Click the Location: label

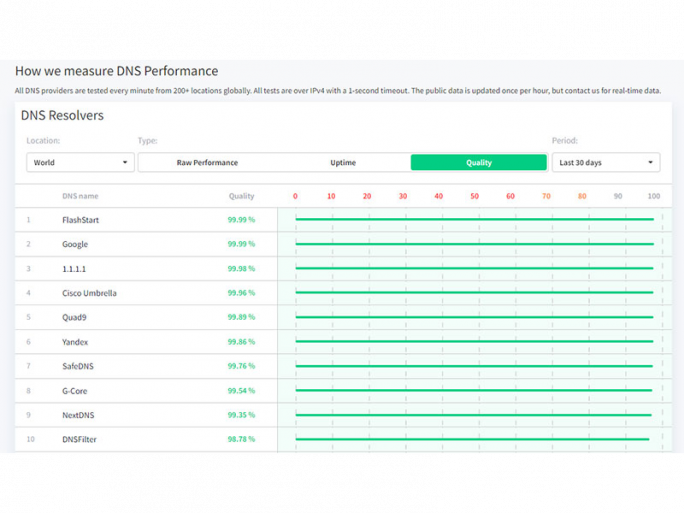(x=43, y=140)
